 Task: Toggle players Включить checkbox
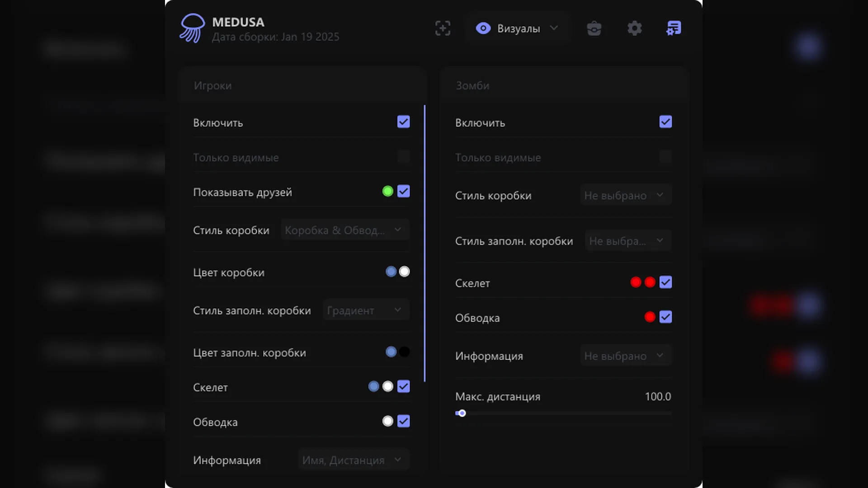coord(403,122)
